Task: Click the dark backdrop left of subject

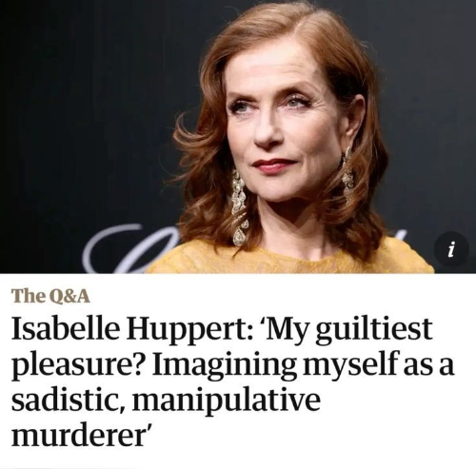Action: (x=86, y=111)
